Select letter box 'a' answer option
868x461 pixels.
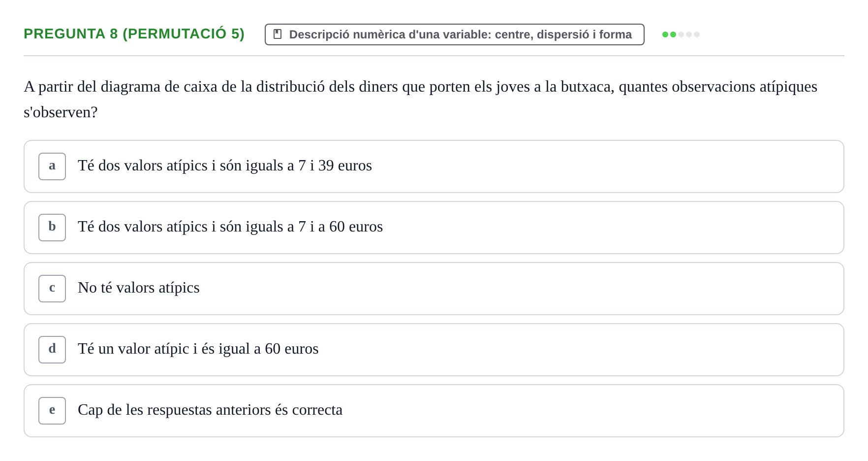[52, 166]
